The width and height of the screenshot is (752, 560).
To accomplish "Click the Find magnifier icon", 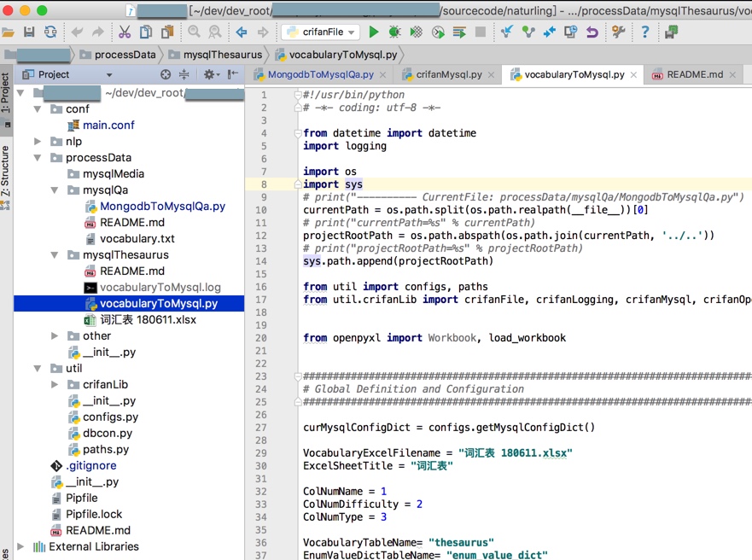I will point(194,32).
